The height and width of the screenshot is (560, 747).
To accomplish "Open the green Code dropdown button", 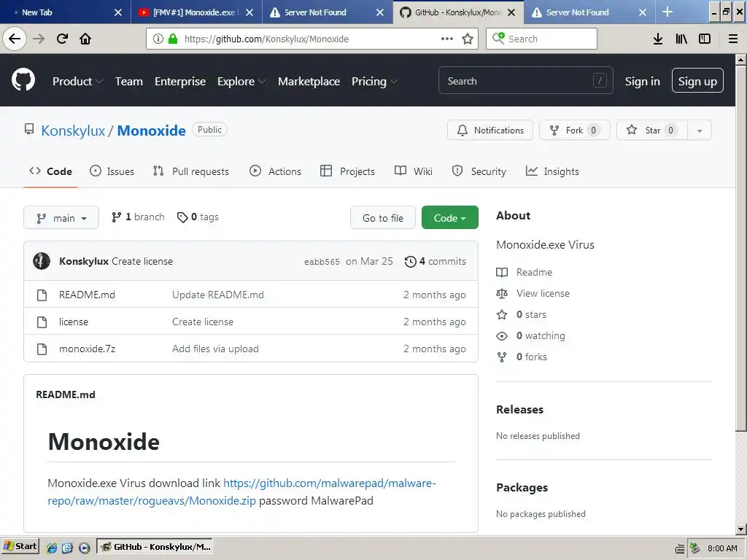I will 449,217.
